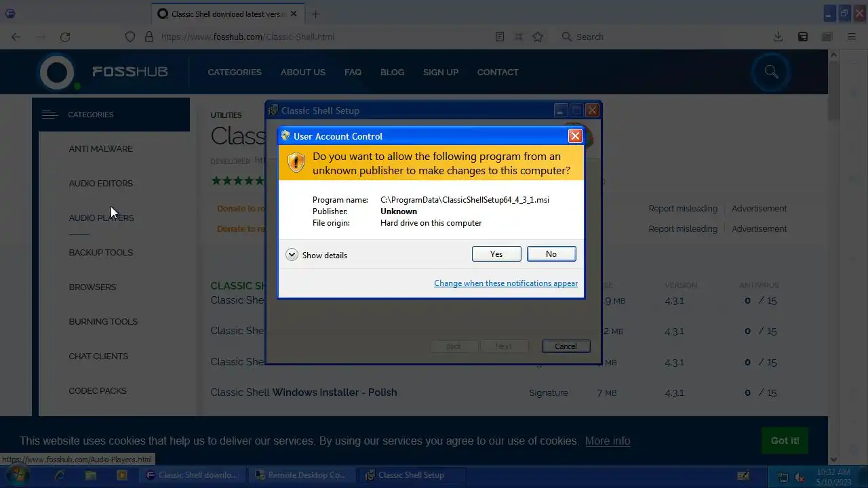Open browser hamburger application menu

[852, 37]
